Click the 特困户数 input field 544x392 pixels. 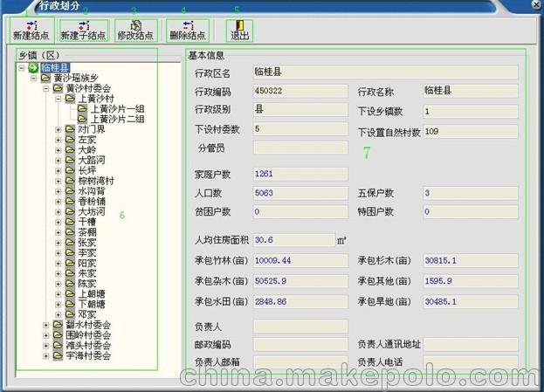(x=471, y=211)
